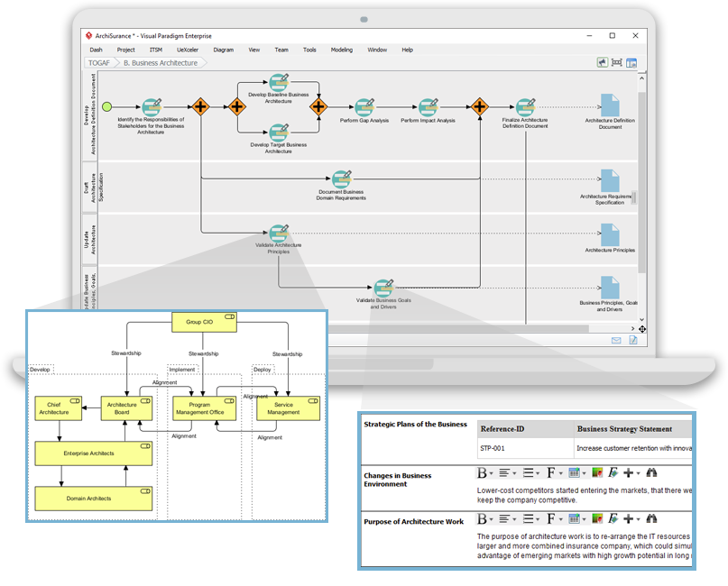This screenshot has height=586, width=728.
Task: Click the zoom-to-fit icon in the top-right toolbar
Action: click(616, 62)
